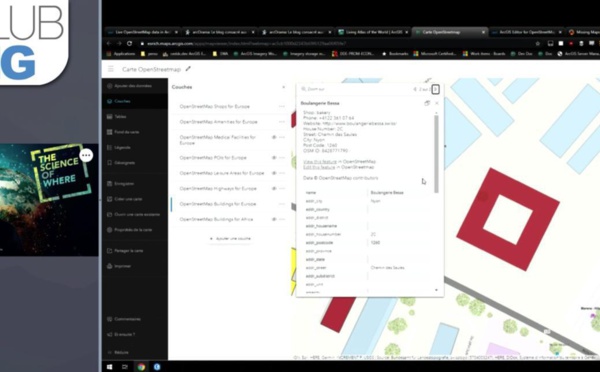
Task: Open Géosignets bookmarks in sidebar
Action: pyautogui.click(x=124, y=163)
